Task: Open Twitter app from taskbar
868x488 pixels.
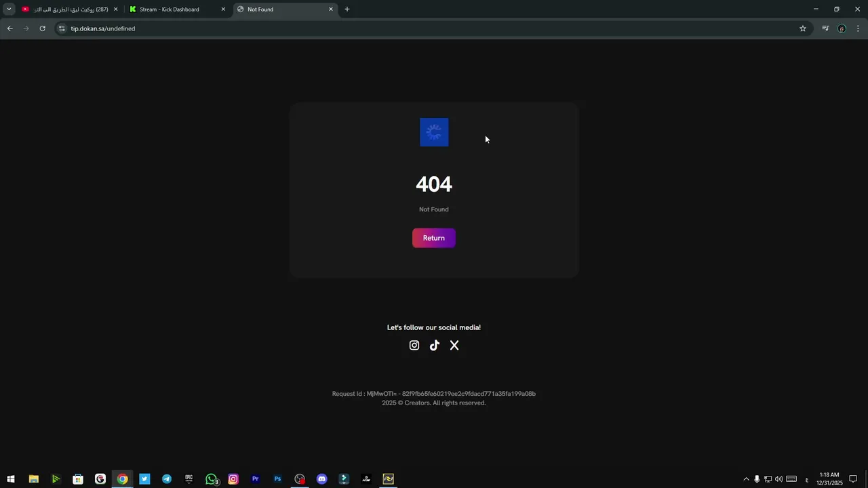Action: click(144, 479)
